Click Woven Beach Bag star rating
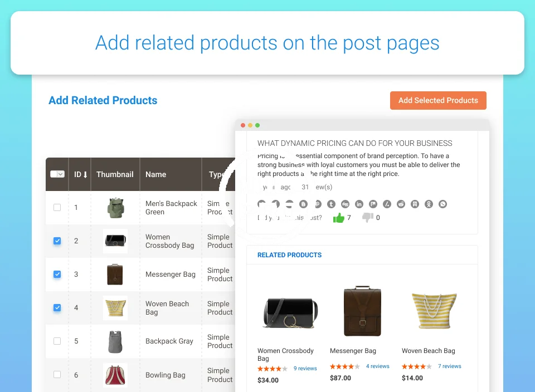Image resolution: width=535 pixels, height=392 pixels. coord(417,366)
